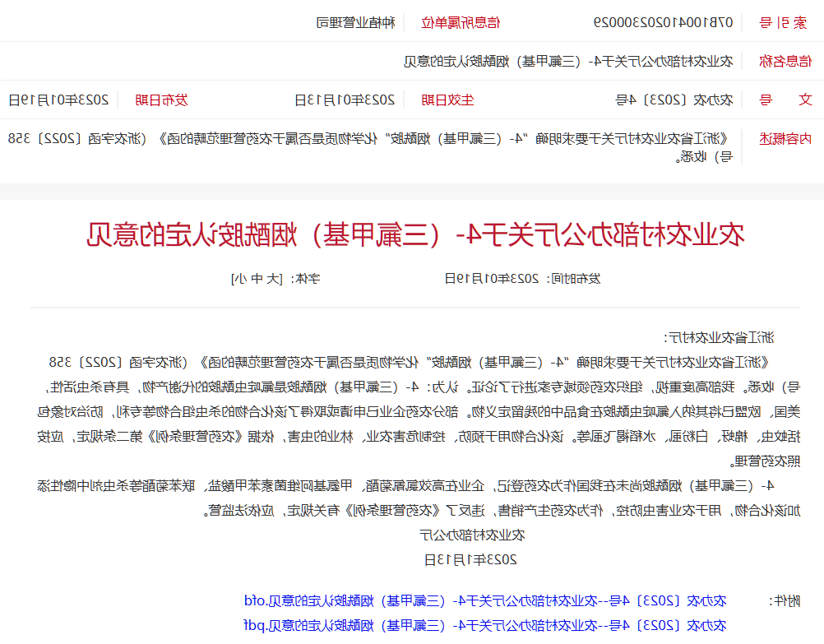This screenshot has height=644, width=824.
Task: Set font size to 小 (small)
Action: coord(241,278)
